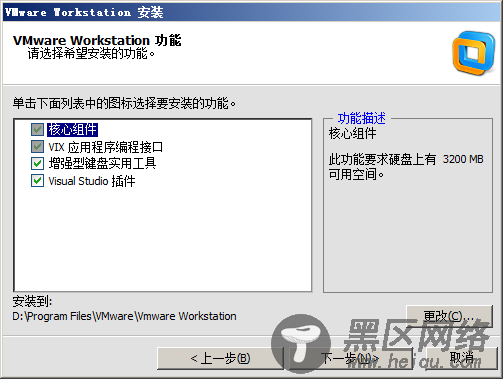Click the VMware Workstation 功能 heading

tap(97, 40)
